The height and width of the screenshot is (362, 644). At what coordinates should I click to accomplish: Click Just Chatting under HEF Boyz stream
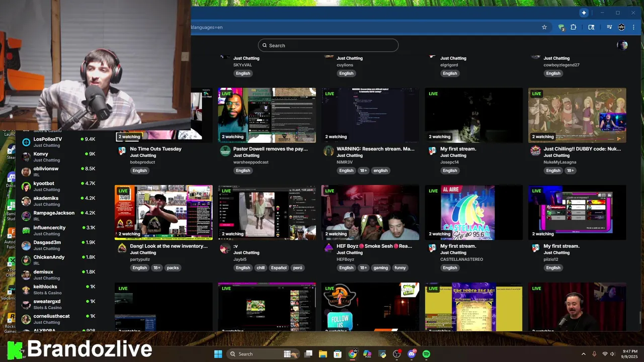(x=350, y=253)
